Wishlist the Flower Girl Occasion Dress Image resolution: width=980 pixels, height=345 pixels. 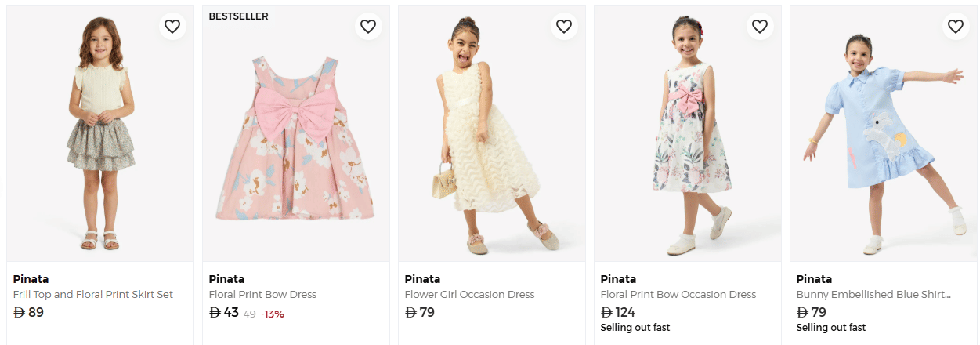[564, 27]
